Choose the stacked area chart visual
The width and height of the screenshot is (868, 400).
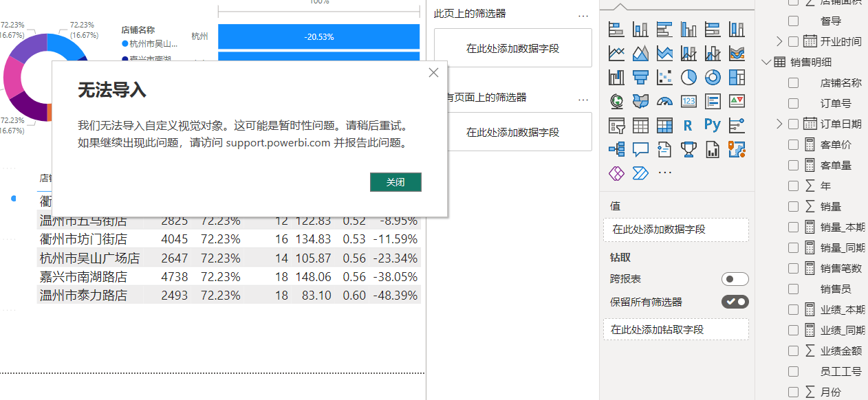[x=664, y=53]
